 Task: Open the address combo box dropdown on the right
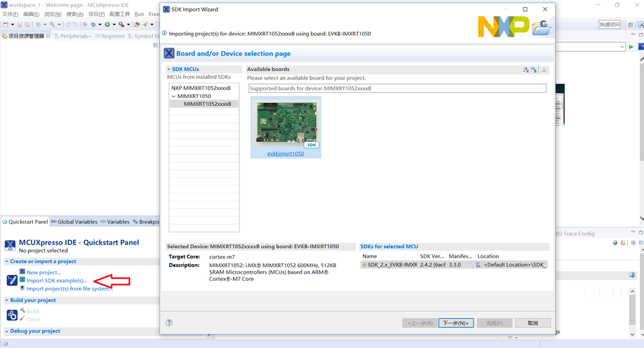[x=622, y=47]
